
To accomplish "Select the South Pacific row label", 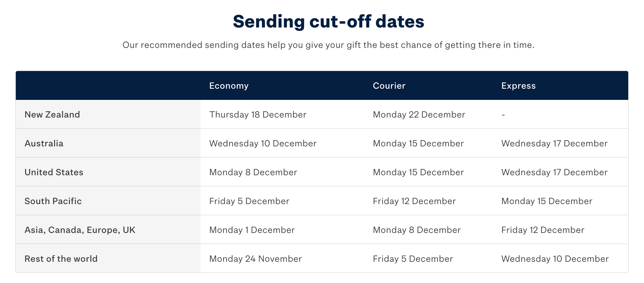I will pyautogui.click(x=53, y=201).
